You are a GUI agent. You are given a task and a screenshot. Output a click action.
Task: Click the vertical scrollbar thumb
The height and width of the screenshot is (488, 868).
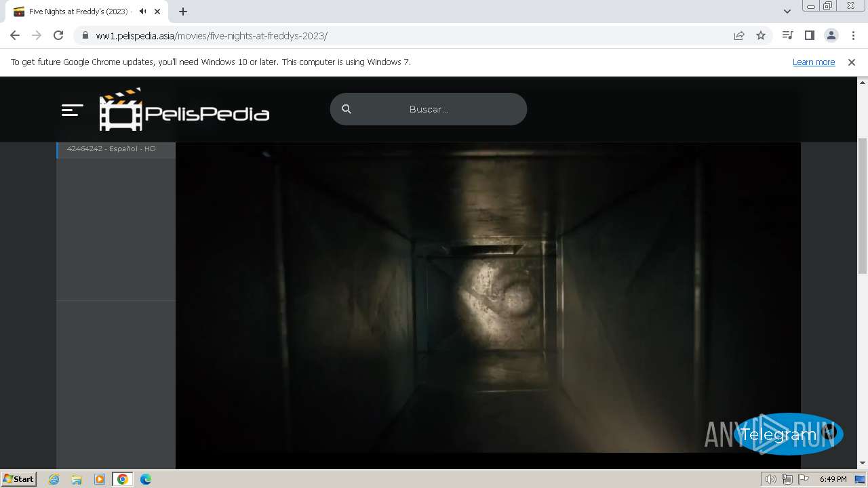863,205
